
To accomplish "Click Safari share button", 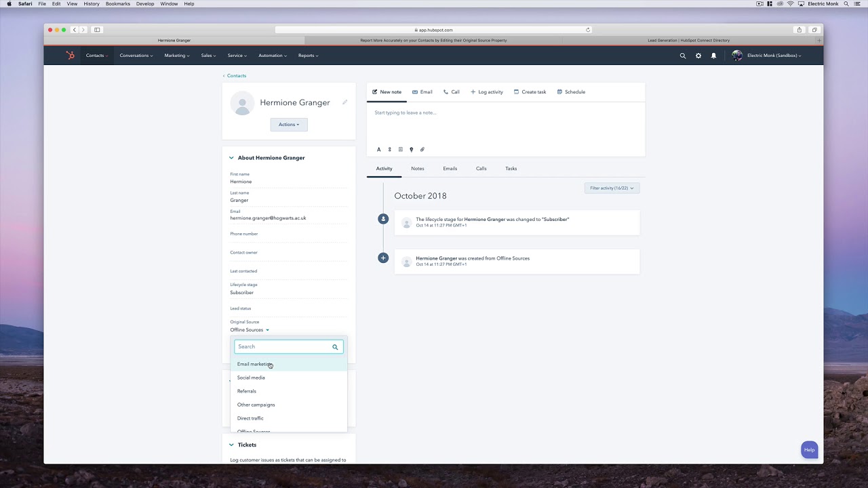I will point(800,30).
